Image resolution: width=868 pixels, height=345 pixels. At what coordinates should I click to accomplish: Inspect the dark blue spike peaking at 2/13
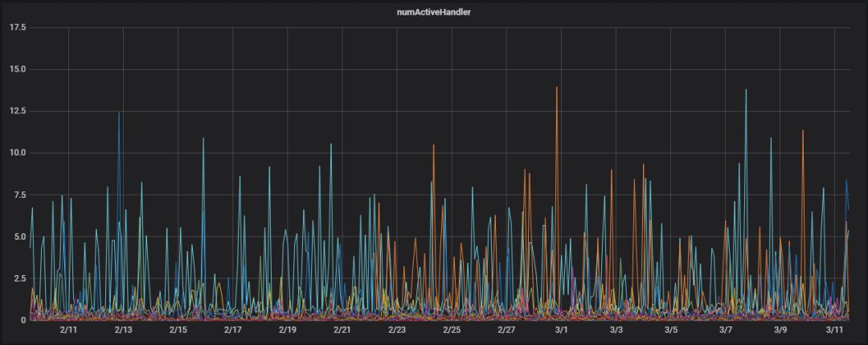118,113
